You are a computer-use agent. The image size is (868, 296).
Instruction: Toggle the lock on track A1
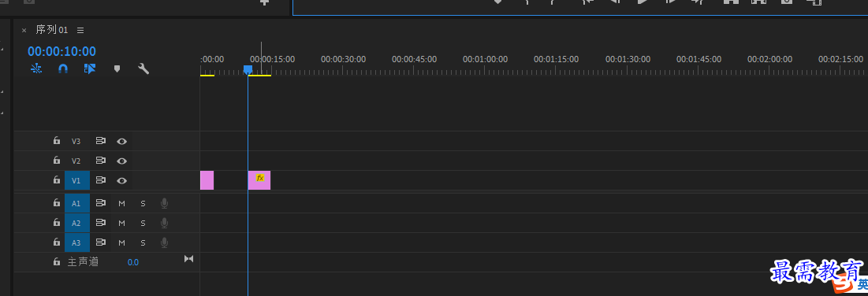pyautogui.click(x=57, y=203)
